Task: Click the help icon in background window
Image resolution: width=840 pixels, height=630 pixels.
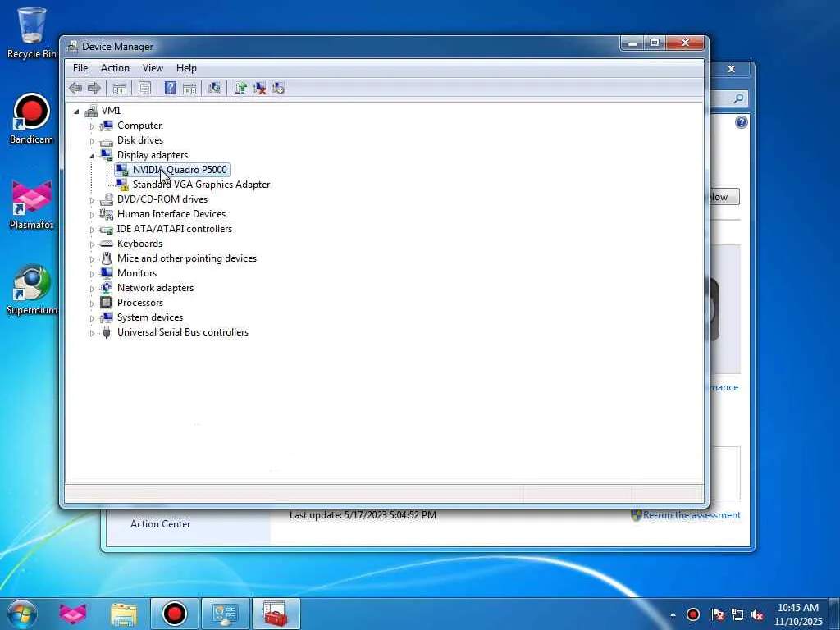Action: [x=741, y=123]
